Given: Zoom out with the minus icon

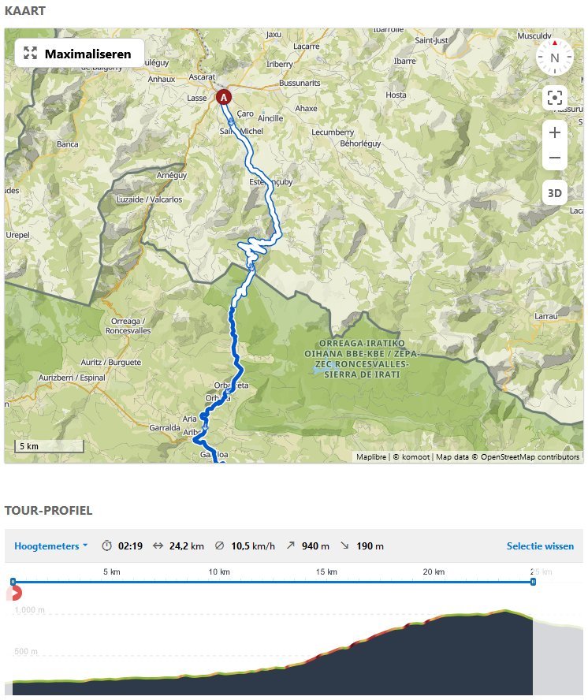Looking at the screenshot, I should (555, 158).
